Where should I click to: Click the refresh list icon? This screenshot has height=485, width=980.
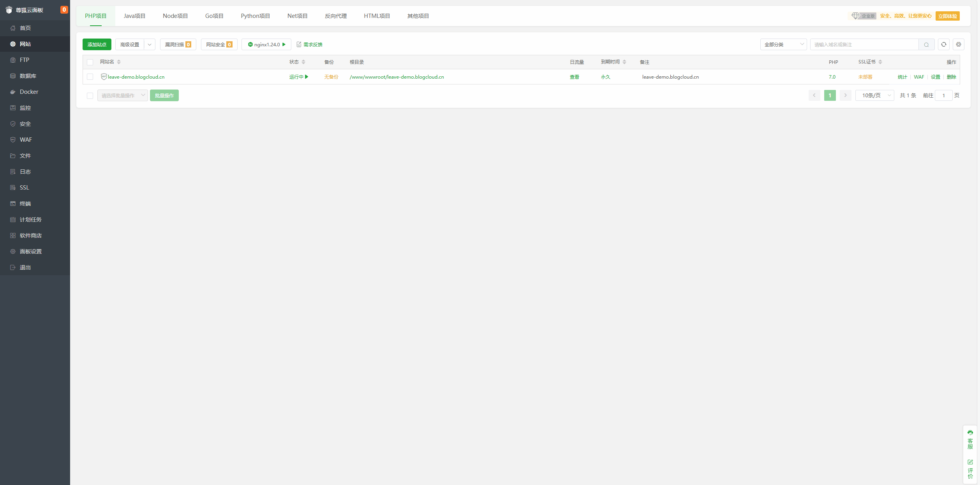point(943,44)
